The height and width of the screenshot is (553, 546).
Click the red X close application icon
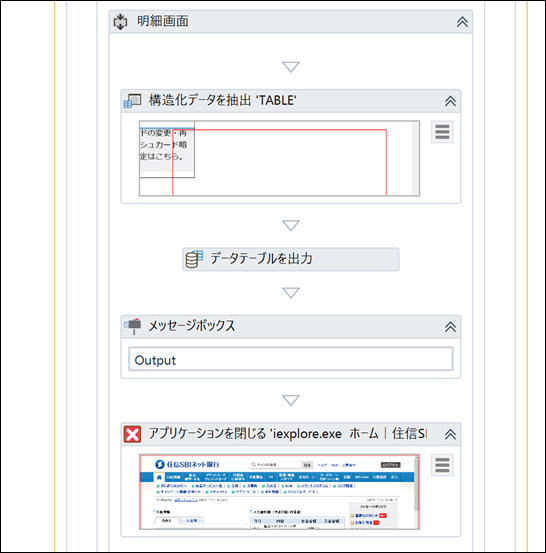[x=132, y=434]
